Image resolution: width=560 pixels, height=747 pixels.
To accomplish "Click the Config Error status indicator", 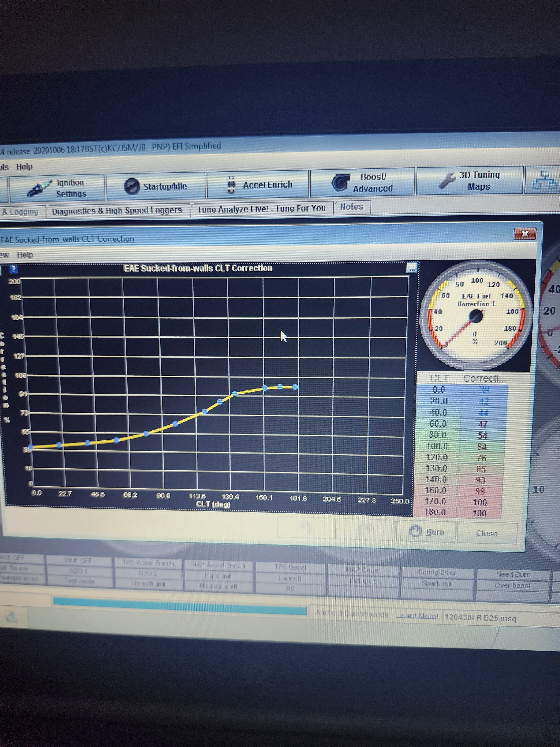I will click(x=436, y=572).
